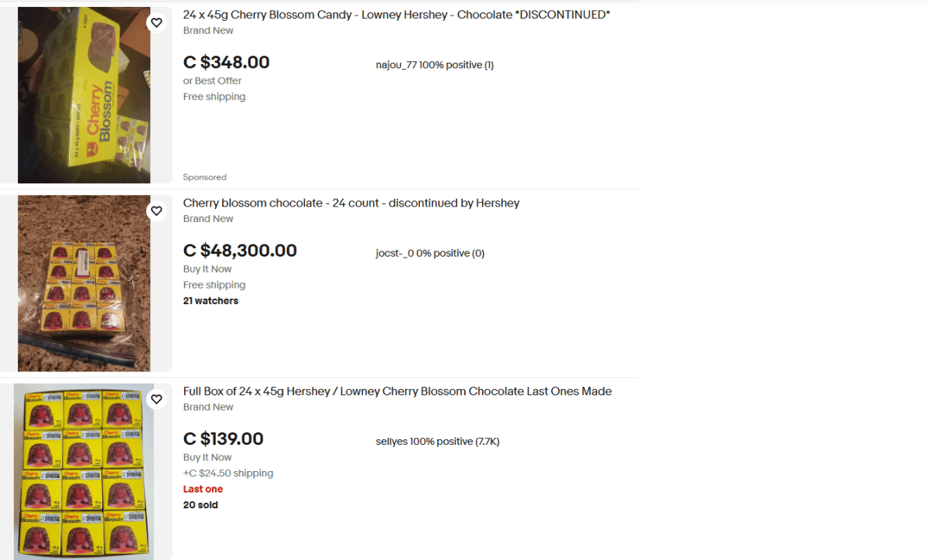Click "or Best Offer" on the first listing
Screen dimensions: 927x560
click(x=212, y=80)
